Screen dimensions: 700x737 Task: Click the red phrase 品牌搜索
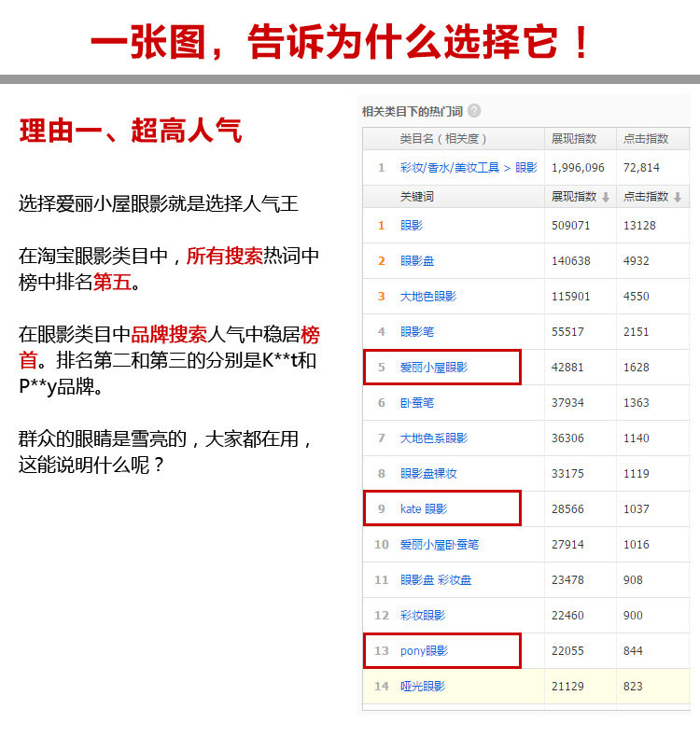pyautogui.click(x=169, y=335)
